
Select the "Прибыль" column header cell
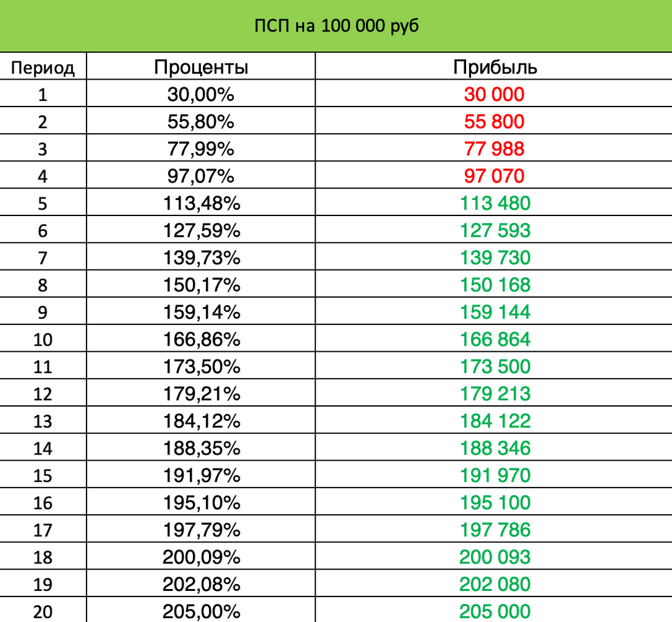pos(495,67)
